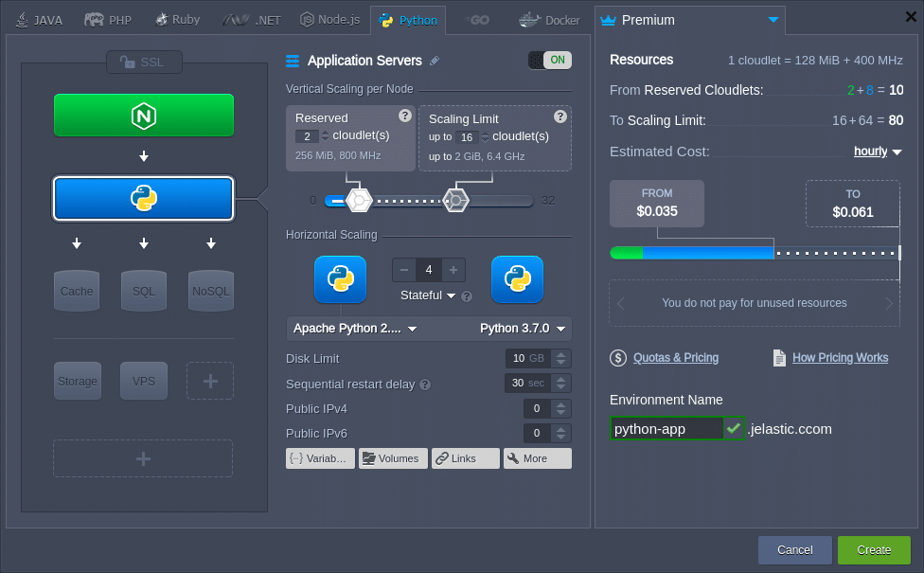Click the Reserved cloudlets number field
Viewport: 924px width, 573px height.
pyautogui.click(x=307, y=136)
